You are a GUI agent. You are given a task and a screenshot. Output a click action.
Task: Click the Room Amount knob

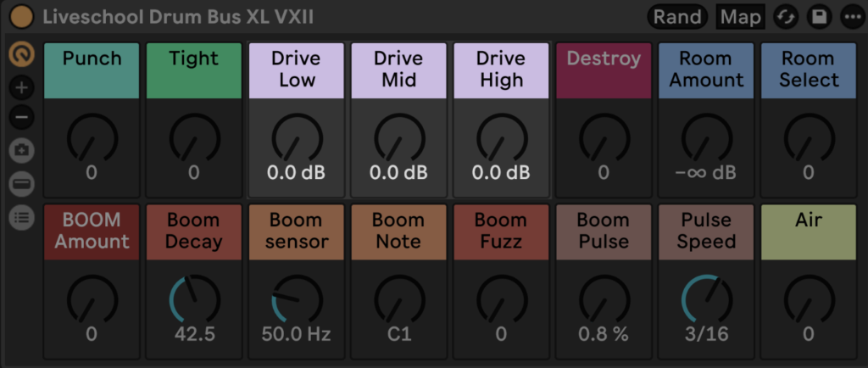pos(706,138)
